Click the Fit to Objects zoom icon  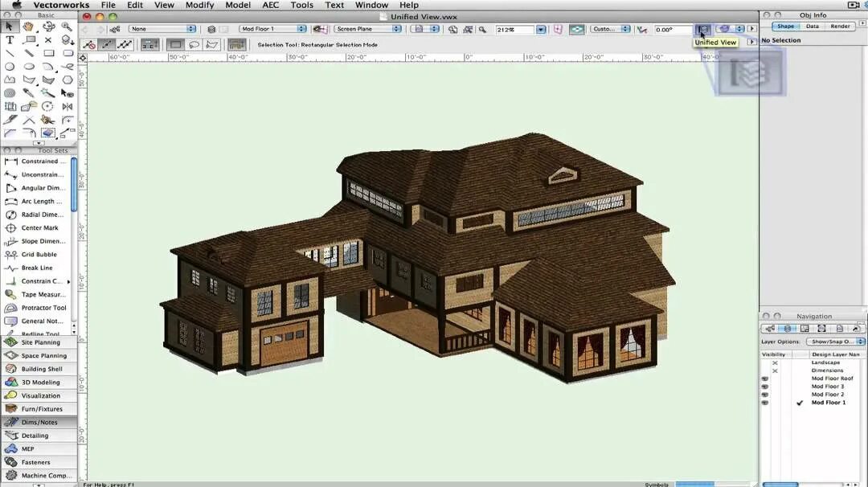click(468, 29)
